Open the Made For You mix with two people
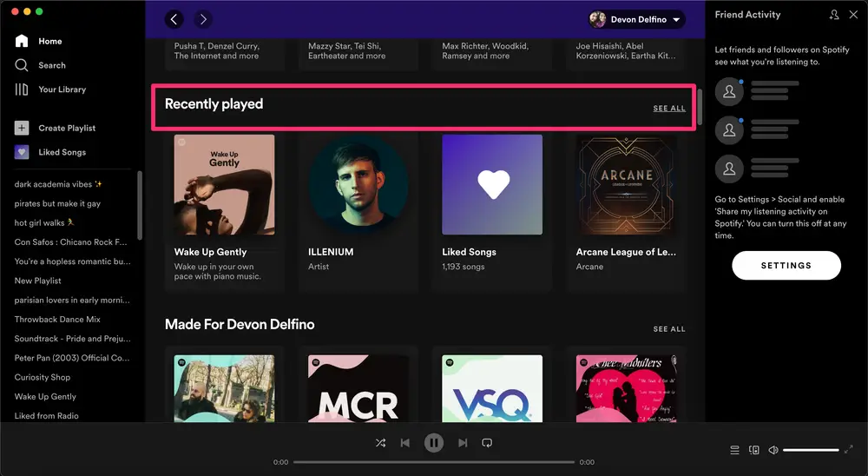This screenshot has height=476, width=868. [x=224, y=388]
